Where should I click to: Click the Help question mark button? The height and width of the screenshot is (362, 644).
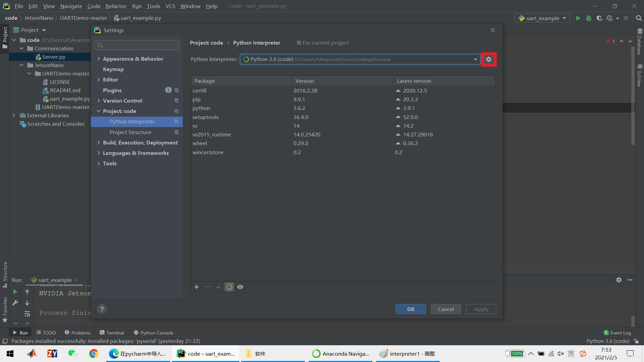(x=102, y=309)
